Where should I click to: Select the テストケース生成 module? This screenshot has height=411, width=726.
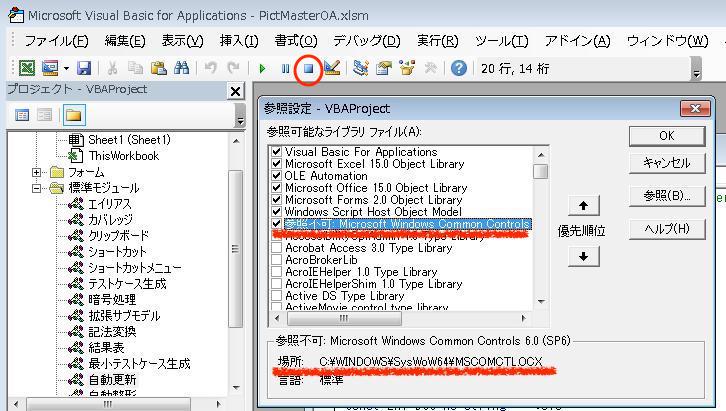click(127, 284)
